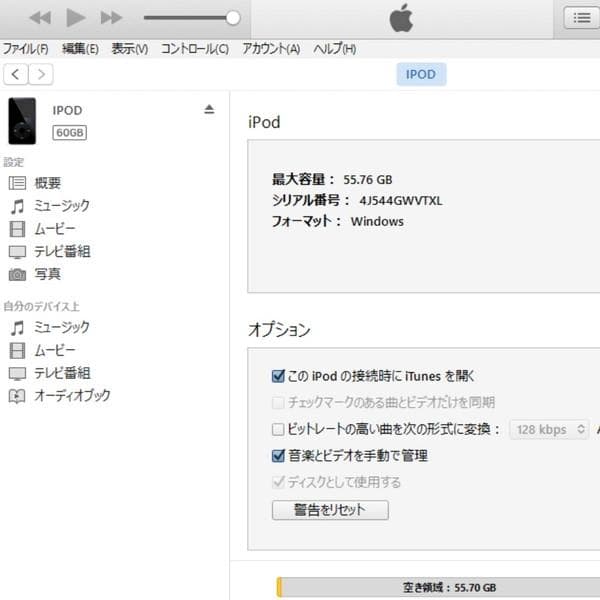Toggle この iPod の接続時に iTunes を開く checkbox
Screen dimensions: 600x600
(x=278, y=376)
